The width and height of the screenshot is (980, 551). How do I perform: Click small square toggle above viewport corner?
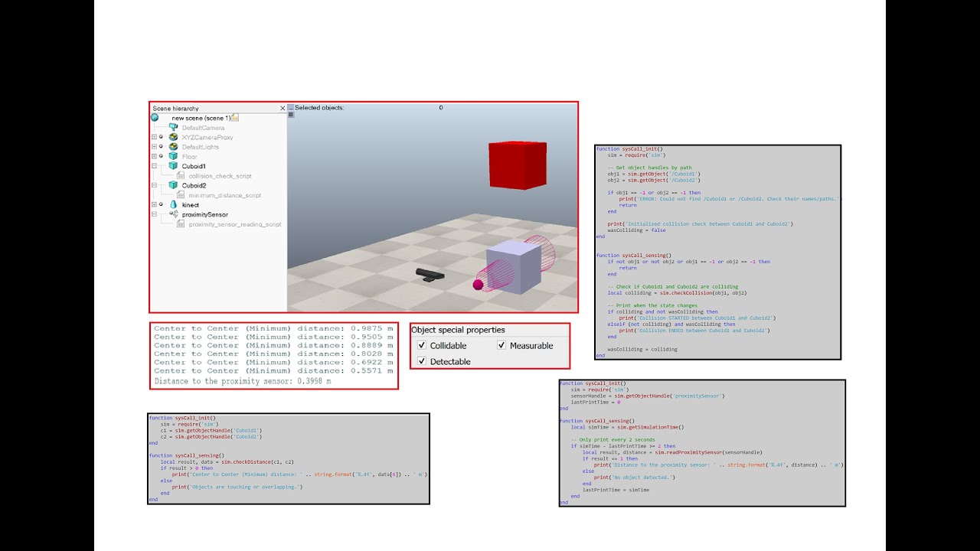[291, 107]
